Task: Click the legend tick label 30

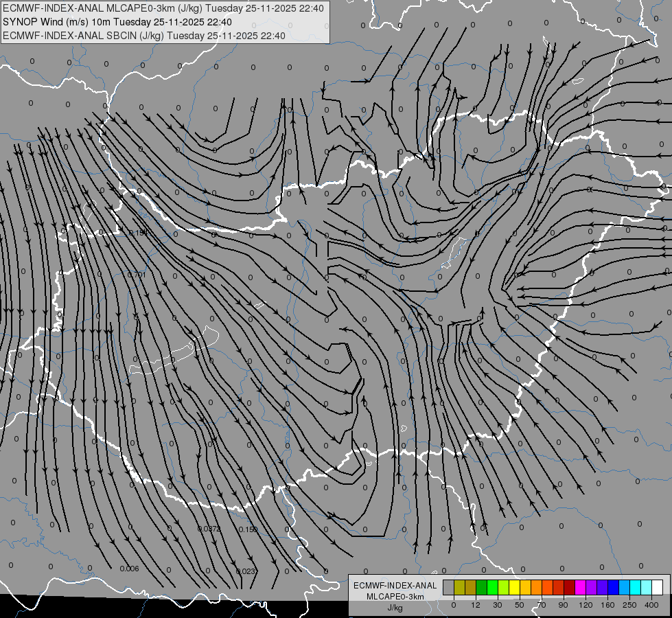Action: [x=498, y=605]
